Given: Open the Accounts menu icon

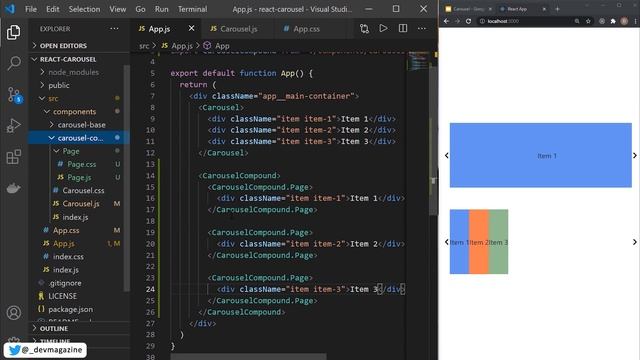Looking at the screenshot, I should pos(13,313).
